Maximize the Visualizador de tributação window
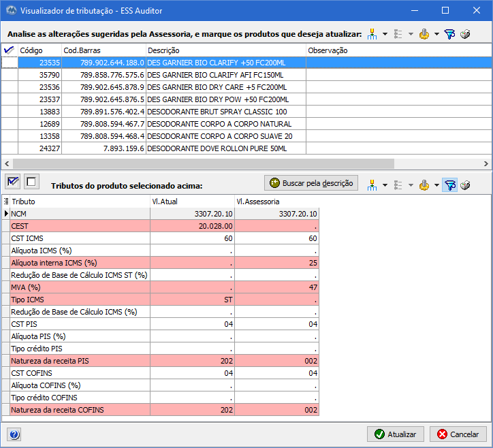 coord(445,11)
